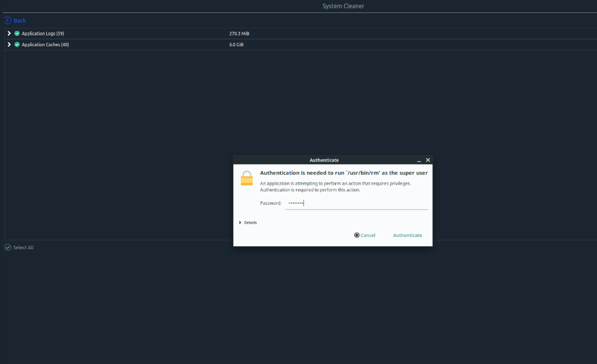Cancel the authentication dialog
The height and width of the screenshot is (364, 597).
pyautogui.click(x=365, y=235)
